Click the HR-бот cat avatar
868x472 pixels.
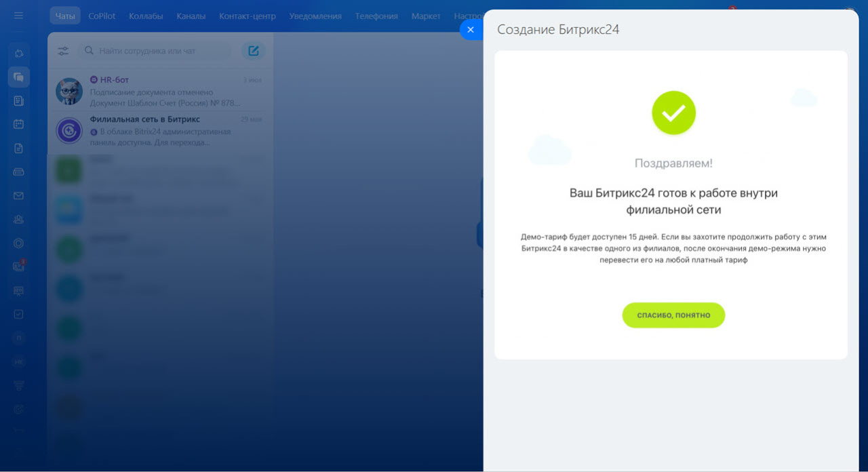pos(69,91)
